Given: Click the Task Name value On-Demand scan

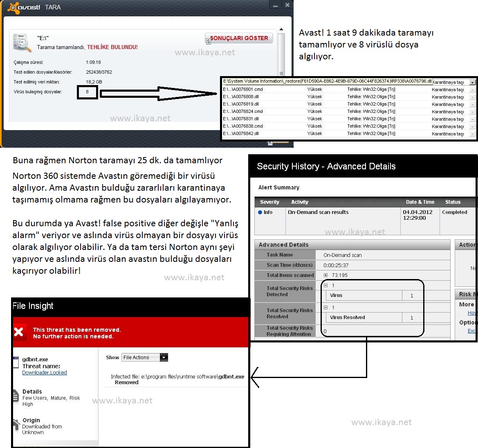Looking at the screenshot, I should (342, 255).
